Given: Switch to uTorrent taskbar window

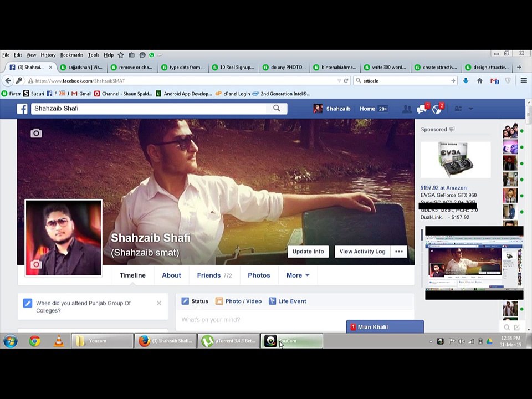Looking at the screenshot, I should coord(228,341).
